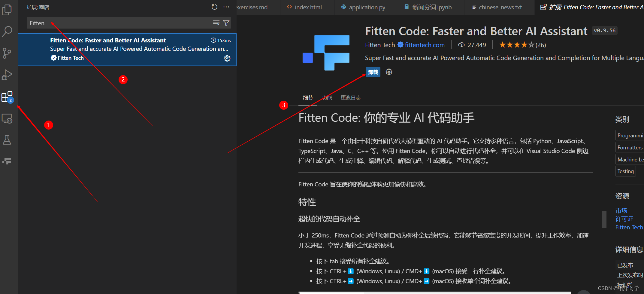Open the 市场 marketplace resource link

coord(621,211)
